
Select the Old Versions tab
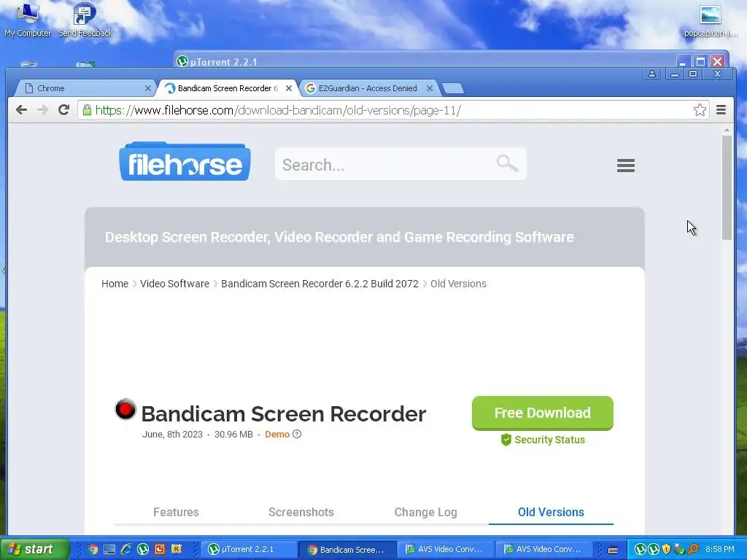(x=551, y=512)
